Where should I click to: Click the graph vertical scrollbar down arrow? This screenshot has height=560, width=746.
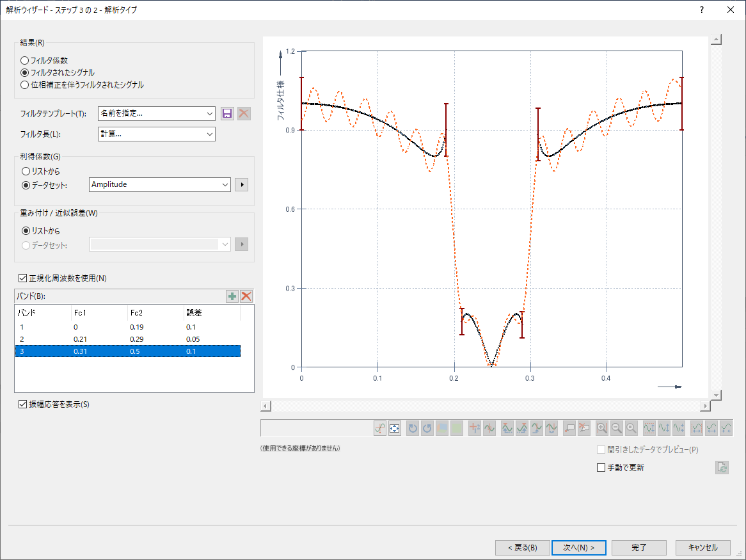tap(716, 395)
